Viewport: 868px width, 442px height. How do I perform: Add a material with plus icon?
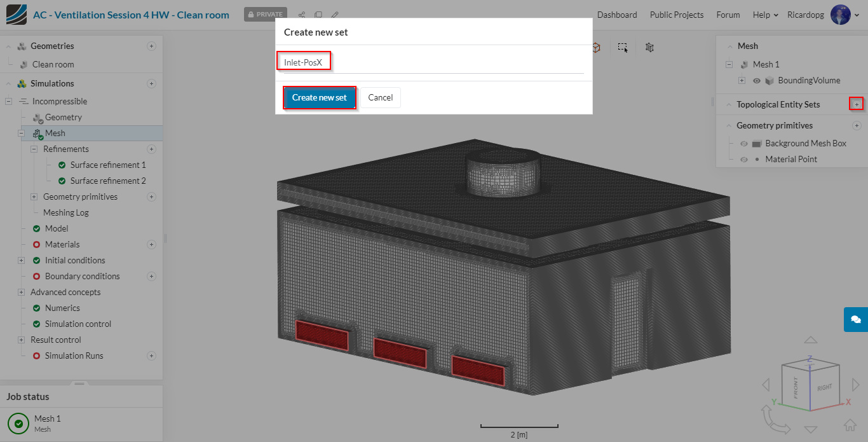(x=151, y=244)
